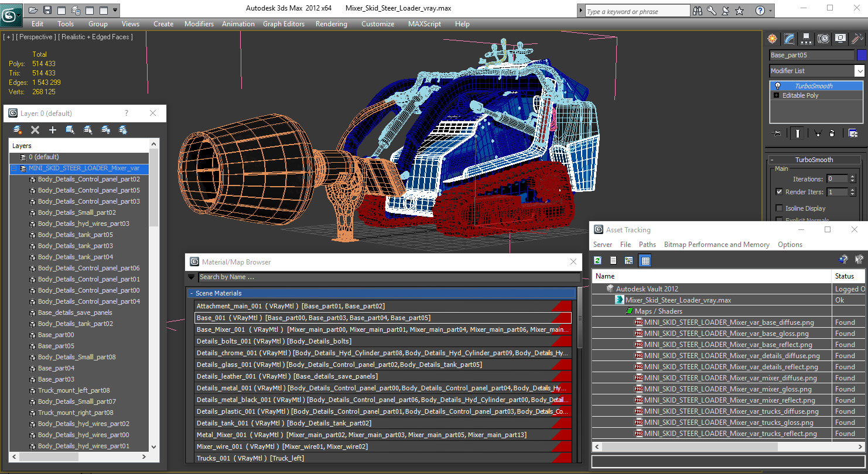Click Search by Name field in Material Browser
The image size is (868, 474).
click(x=389, y=277)
